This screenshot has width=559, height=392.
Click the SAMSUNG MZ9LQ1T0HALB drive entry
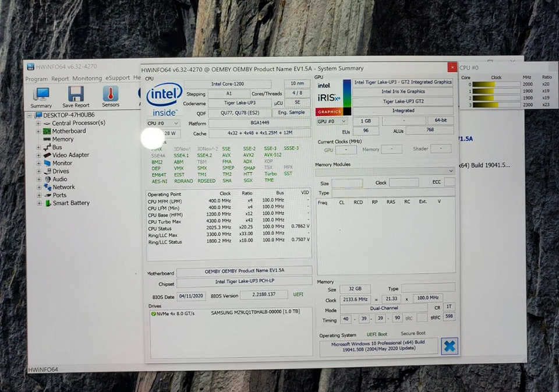pyautogui.click(x=255, y=312)
